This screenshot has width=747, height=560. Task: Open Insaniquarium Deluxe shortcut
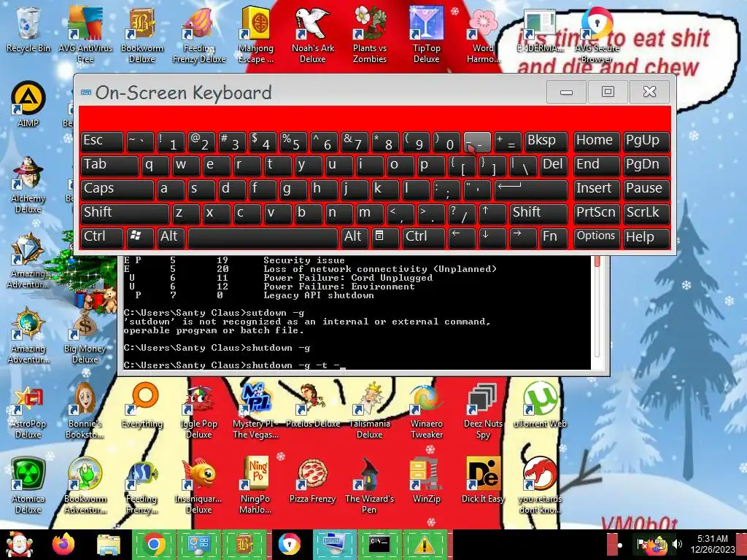pyautogui.click(x=198, y=486)
